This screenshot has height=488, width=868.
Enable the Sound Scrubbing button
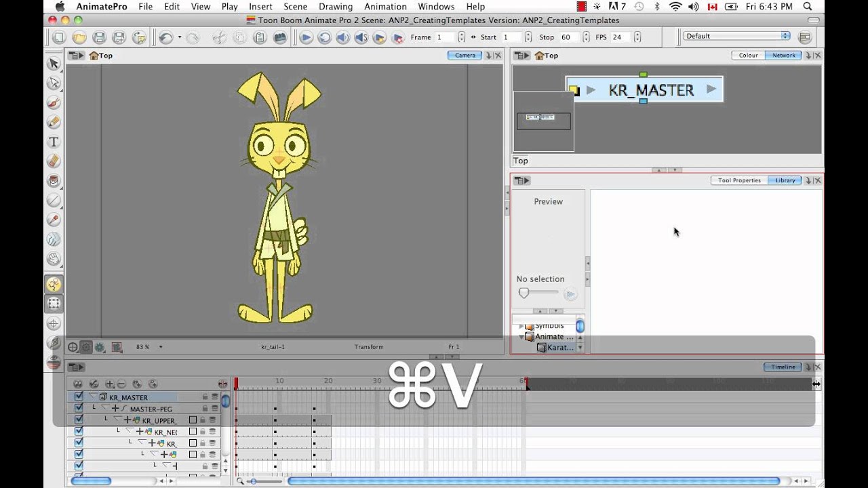pos(361,38)
